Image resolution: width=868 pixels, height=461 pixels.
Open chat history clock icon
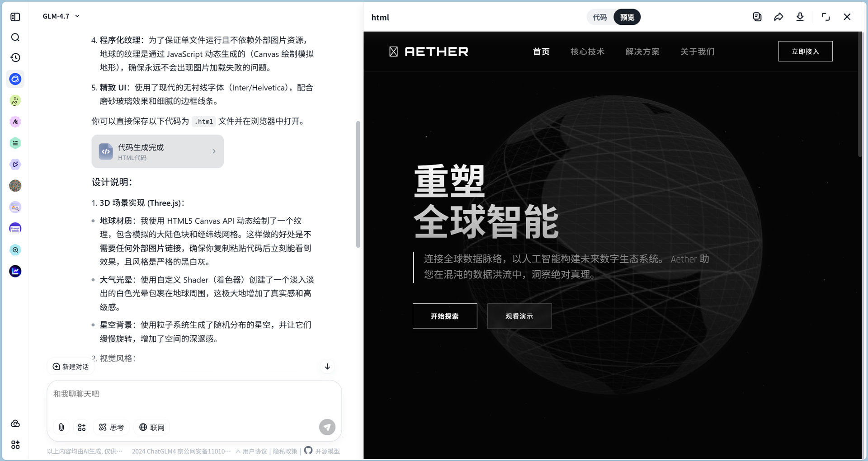coord(15,58)
